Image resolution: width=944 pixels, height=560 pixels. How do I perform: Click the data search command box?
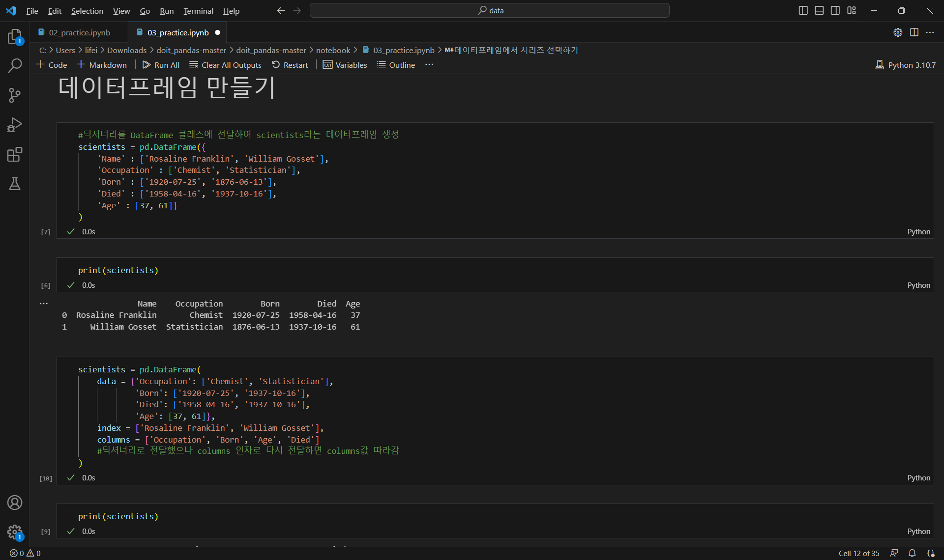pyautogui.click(x=489, y=10)
